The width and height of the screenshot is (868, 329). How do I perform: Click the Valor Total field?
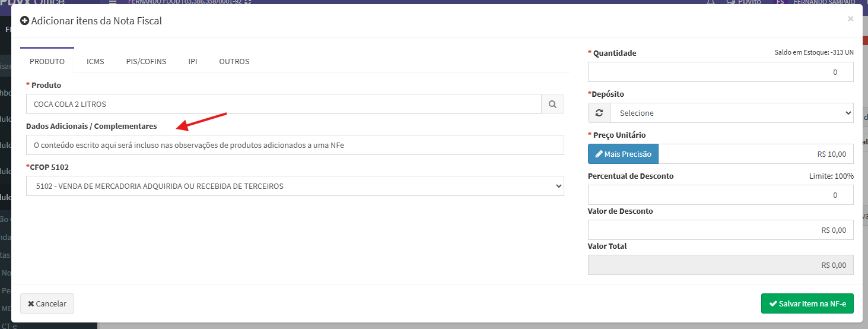[x=721, y=265]
